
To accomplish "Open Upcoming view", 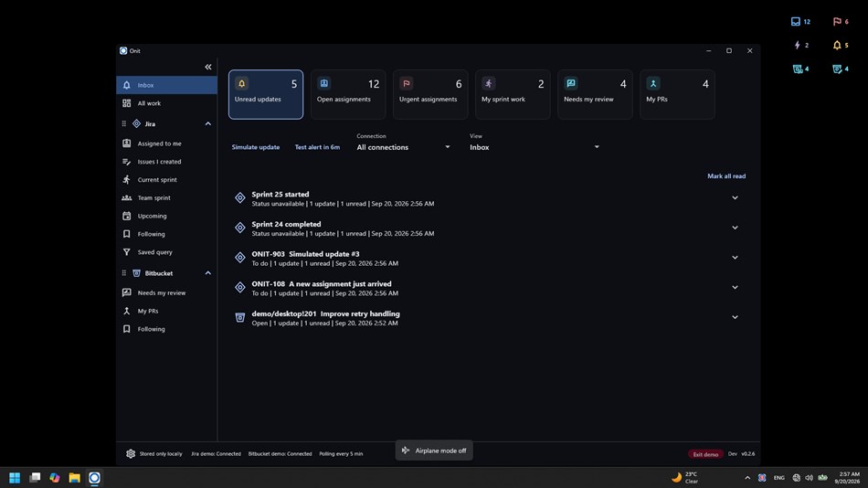I will pos(166,216).
